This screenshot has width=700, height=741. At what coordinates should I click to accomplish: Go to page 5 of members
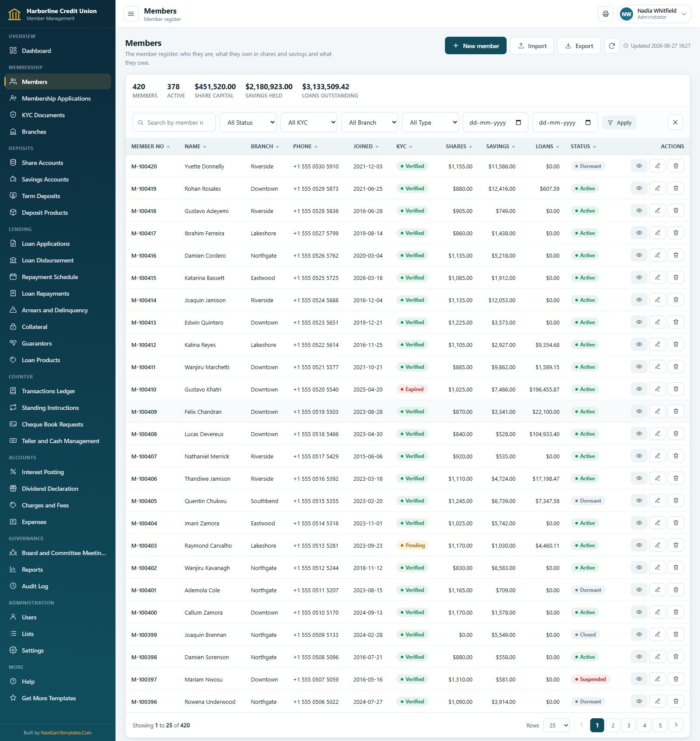660,725
